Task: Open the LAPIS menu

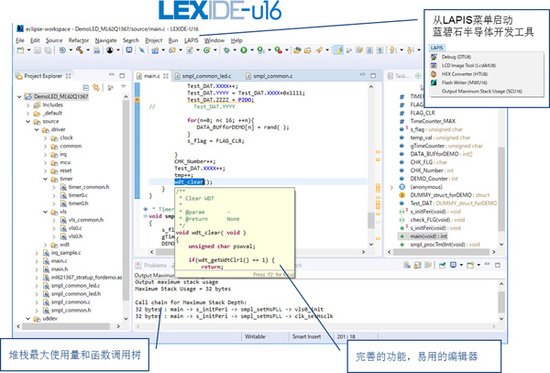Action: point(191,40)
